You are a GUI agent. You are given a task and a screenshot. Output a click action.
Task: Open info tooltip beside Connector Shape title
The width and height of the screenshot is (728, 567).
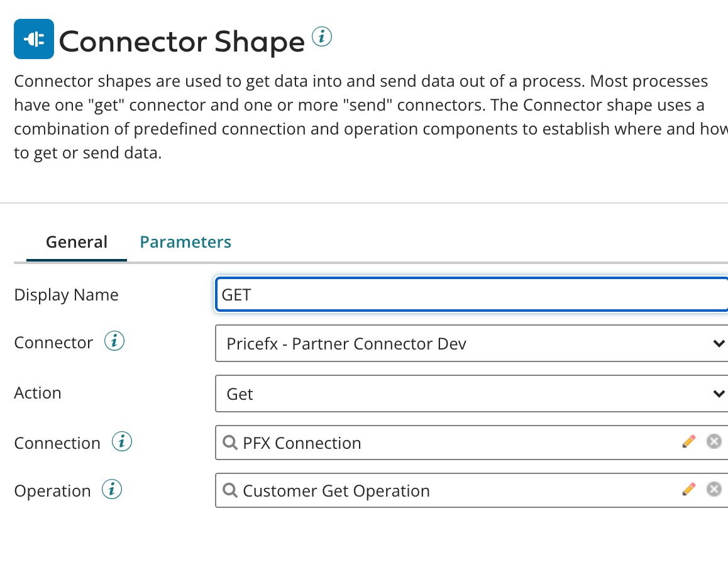[x=322, y=37]
